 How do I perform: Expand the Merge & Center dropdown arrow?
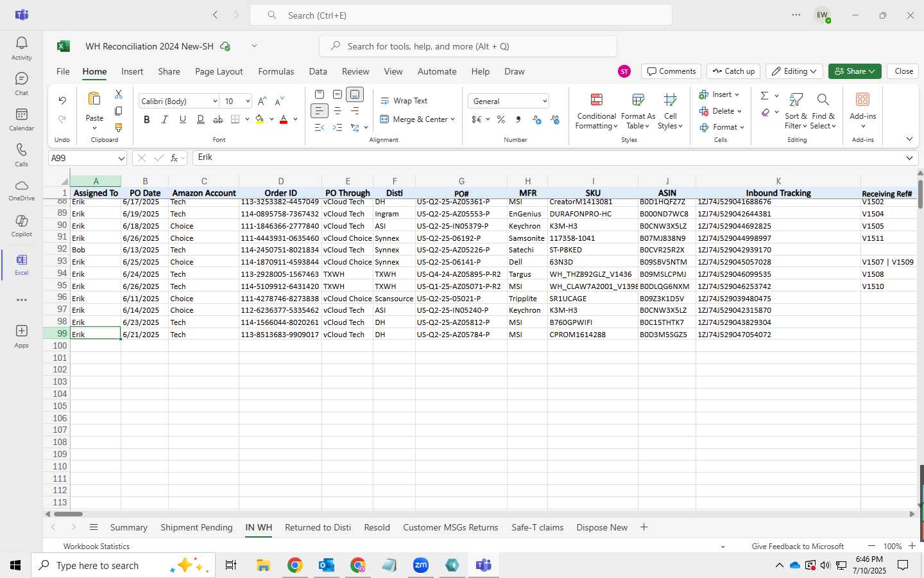pyautogui.click(x=452, y=119)
